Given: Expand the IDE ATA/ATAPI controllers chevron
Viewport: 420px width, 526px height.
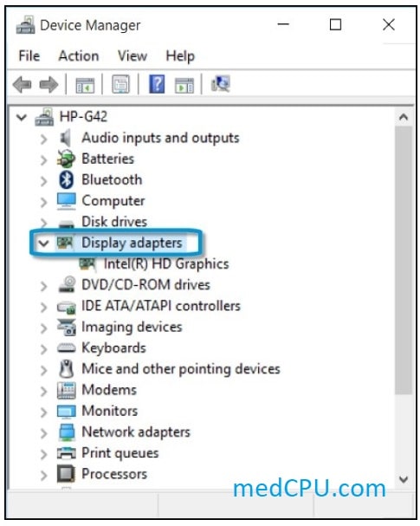Looking at the screenshot, I should pyautogui.click(x=43, y=307).
